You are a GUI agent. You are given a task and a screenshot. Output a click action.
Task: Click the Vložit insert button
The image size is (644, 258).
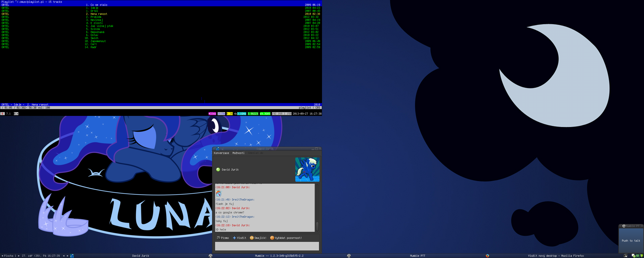[239, 238]
